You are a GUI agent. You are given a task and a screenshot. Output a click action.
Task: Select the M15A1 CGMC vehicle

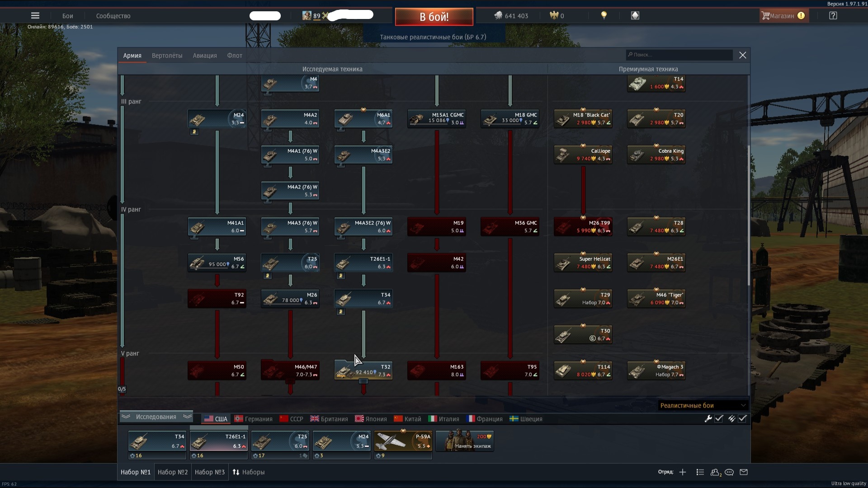(x=437, y=119)
